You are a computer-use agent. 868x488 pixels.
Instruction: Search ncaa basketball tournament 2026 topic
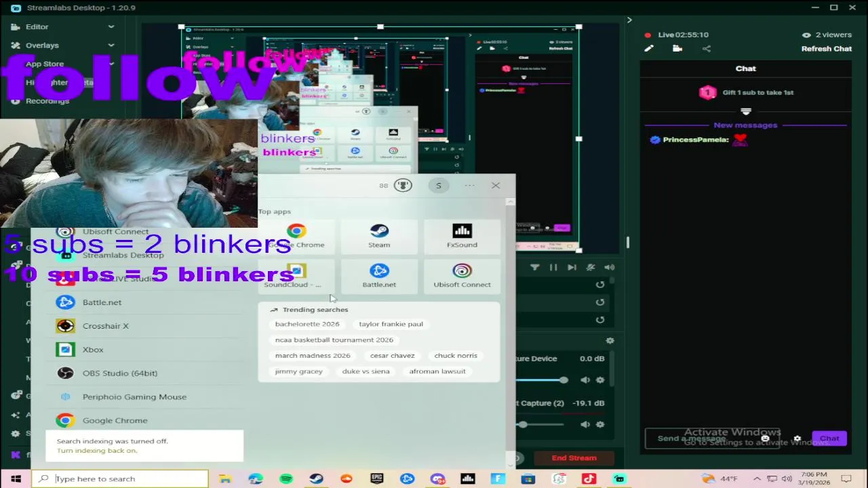[334, 340]
